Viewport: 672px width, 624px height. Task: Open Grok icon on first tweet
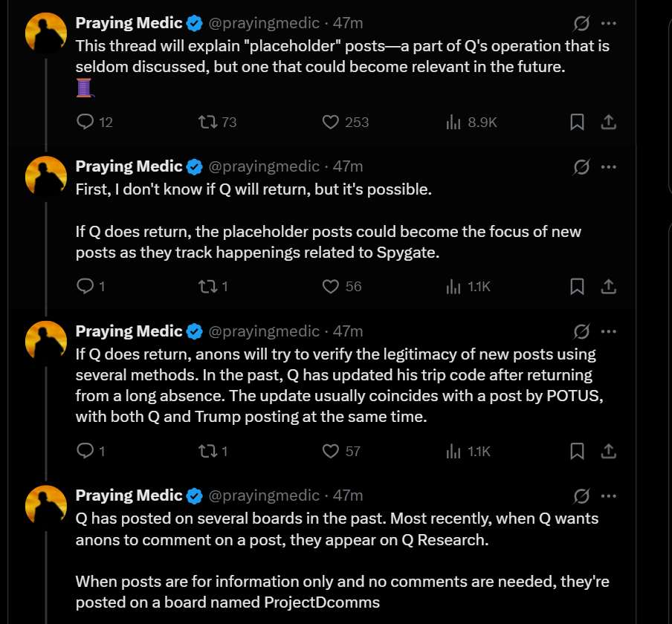pyautogui.click(x=581, y=24)
